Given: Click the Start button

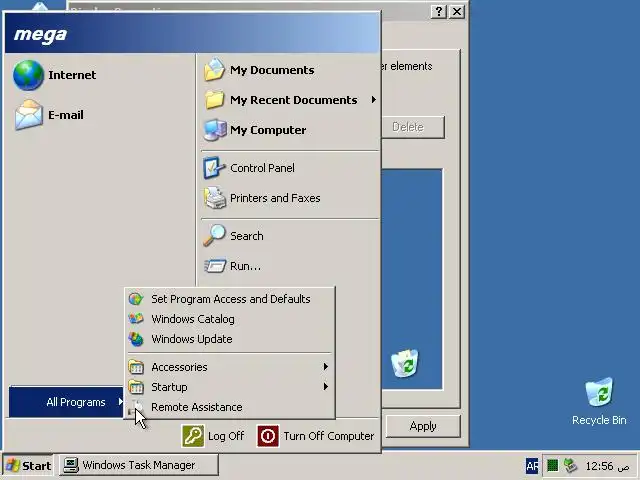Looking at the screenshot, I should (28, 465).
